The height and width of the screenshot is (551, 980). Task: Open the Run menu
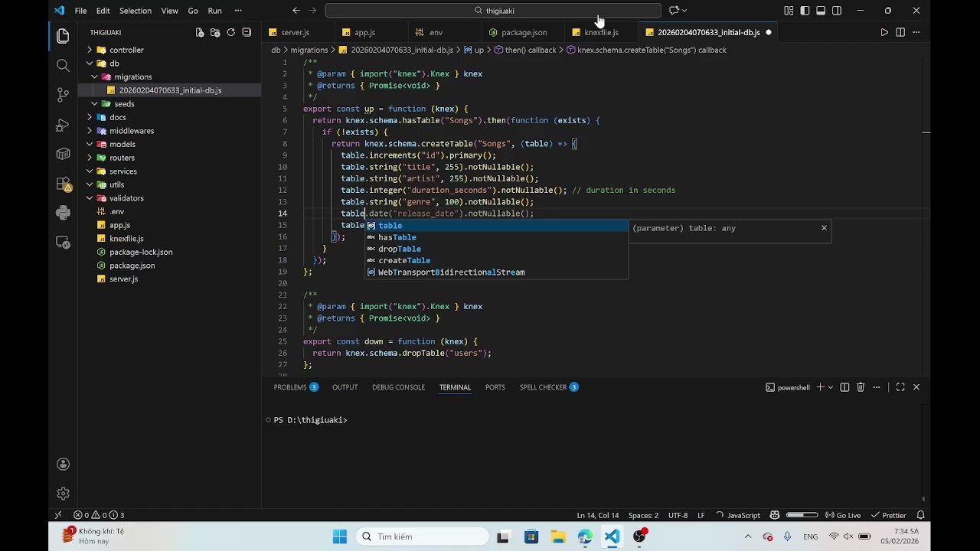point(215,11)
